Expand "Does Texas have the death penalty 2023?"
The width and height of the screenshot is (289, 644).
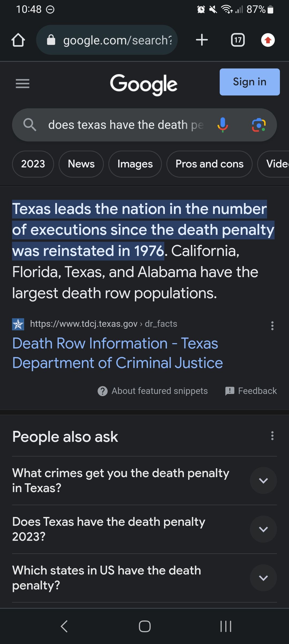[x=263, y=529]
